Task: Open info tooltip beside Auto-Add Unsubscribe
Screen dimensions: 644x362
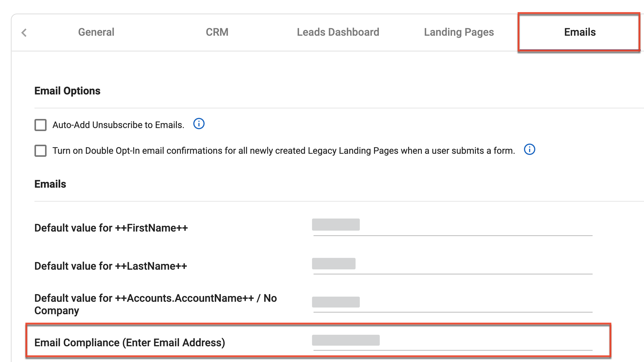Action: (x=199, y=123)
